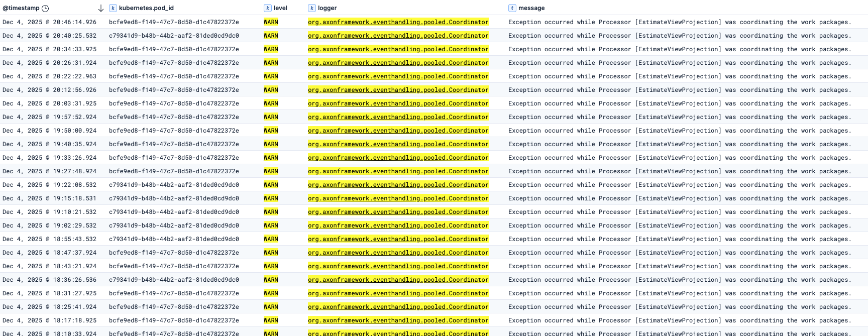Click the clock icon beside @timestamp
Viewport: 868px width, 336px height.
pyautogui.click(x=45, y=8)
